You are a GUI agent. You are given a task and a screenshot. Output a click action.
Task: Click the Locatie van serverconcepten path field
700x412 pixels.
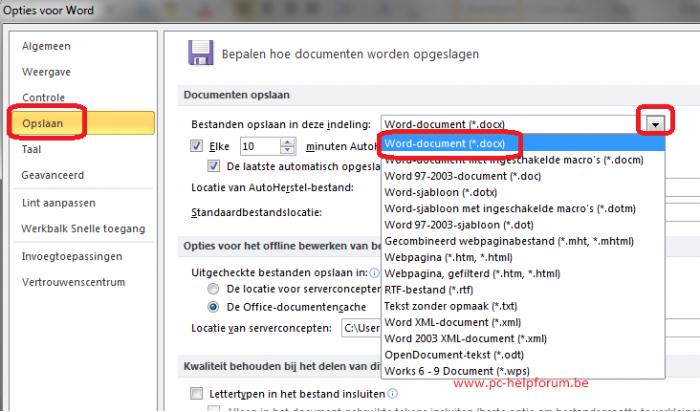[x=362, y=328]
